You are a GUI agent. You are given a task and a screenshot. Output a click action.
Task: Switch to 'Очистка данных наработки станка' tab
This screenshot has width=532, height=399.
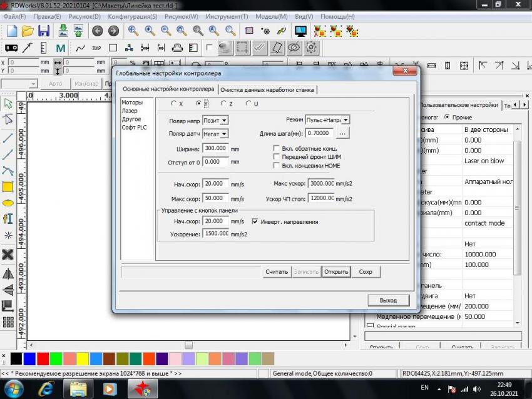(x=267, y=89)
